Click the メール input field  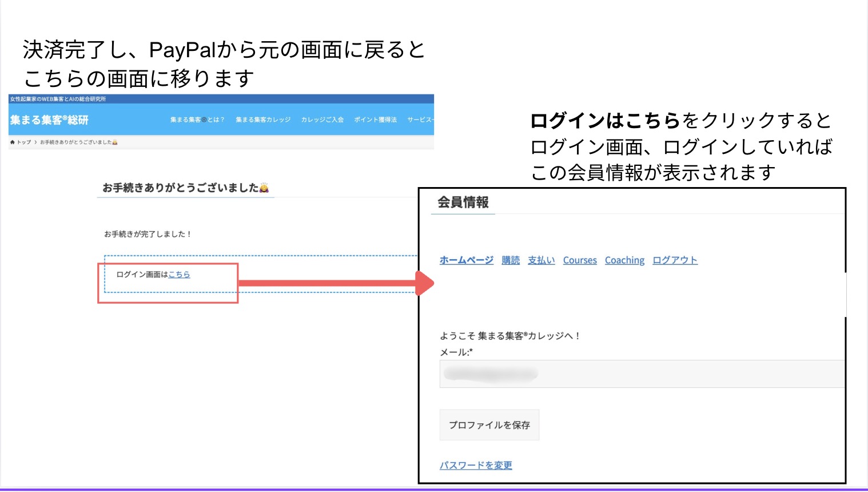tap(640, 374)
